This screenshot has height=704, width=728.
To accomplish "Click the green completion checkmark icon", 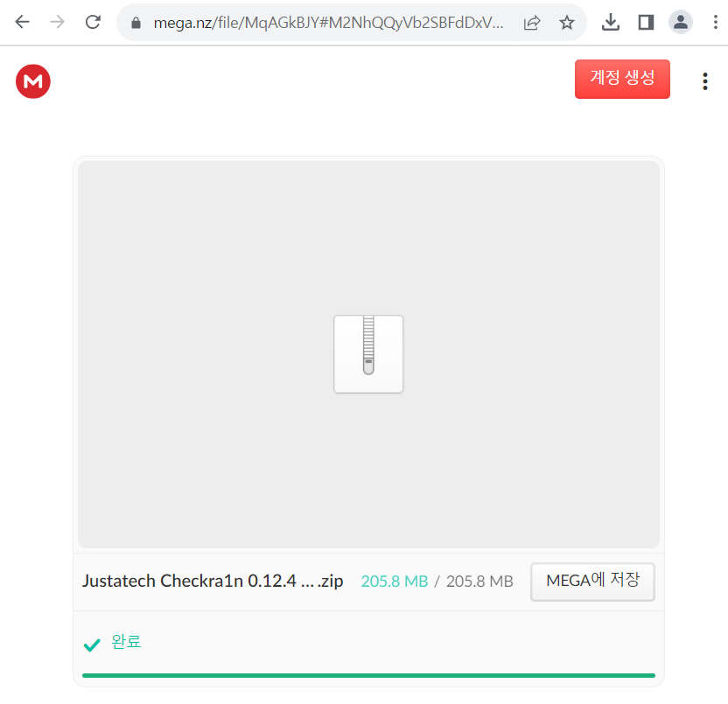I will click(91, 644).
